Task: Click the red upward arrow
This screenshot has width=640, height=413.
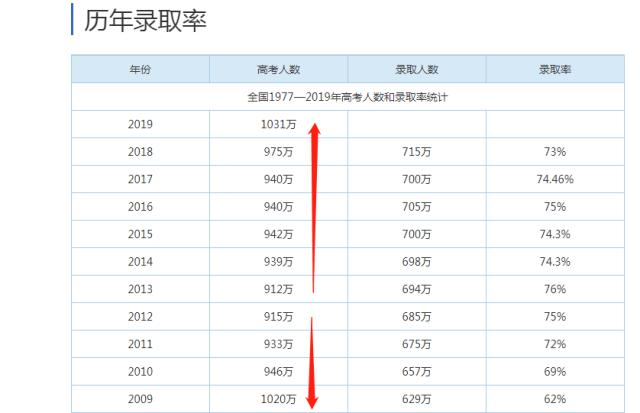Action: 314,205
